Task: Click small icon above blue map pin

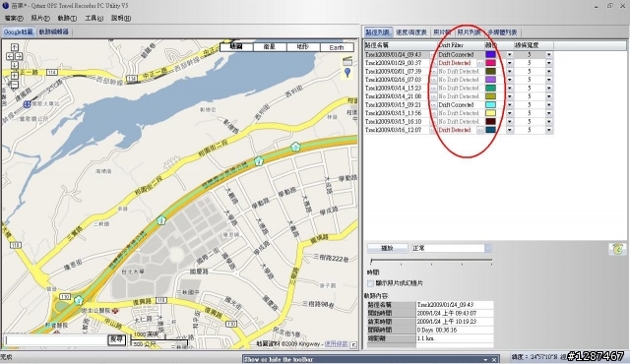Action: [347, 61]
